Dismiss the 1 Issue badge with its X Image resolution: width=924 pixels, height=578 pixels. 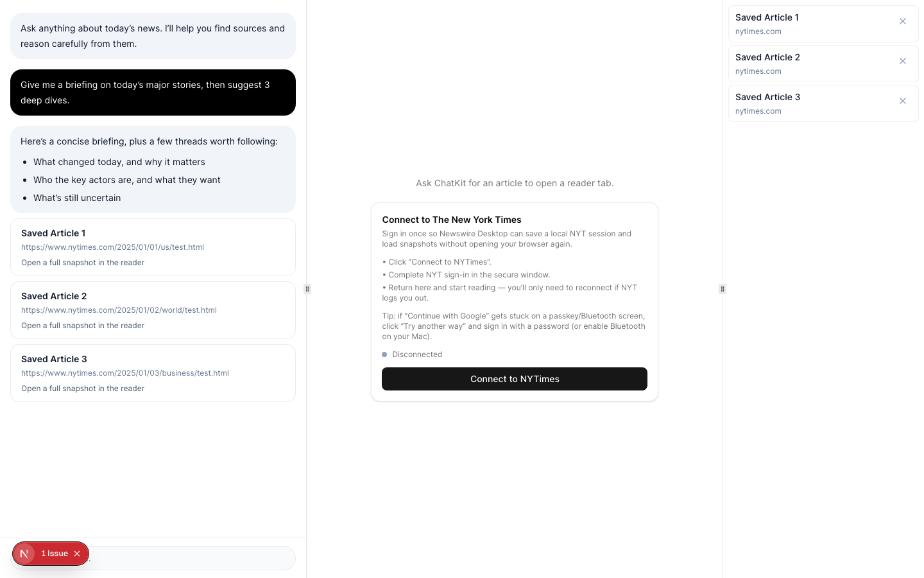pos(77,553)
